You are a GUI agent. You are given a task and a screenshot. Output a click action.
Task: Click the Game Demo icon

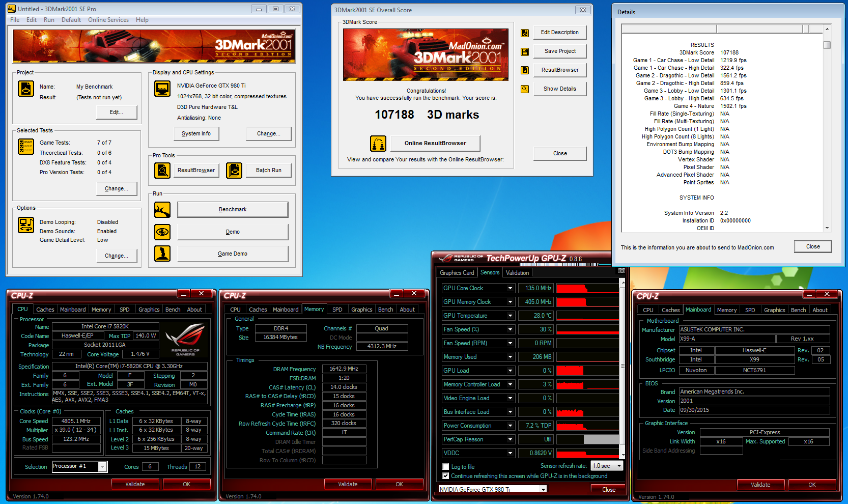[x=162, y=254]
